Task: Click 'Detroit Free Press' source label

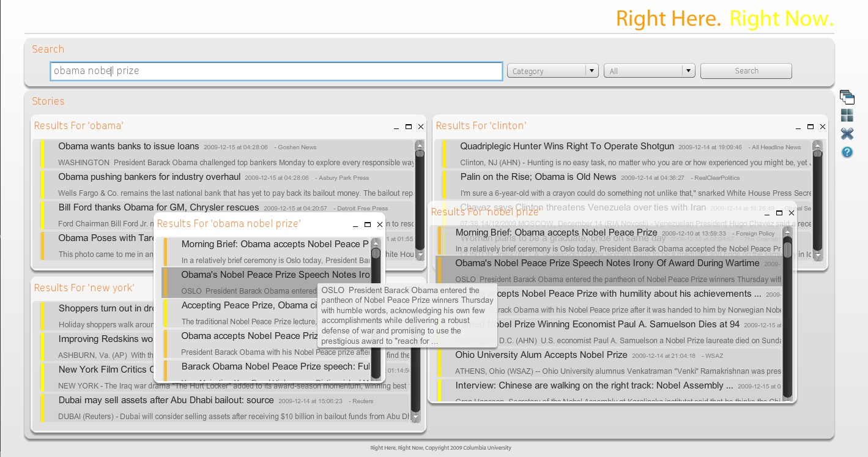Action: point(360,209)
